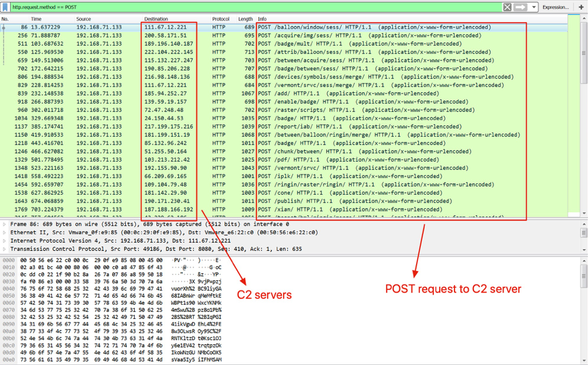
Task: Expand the Frame 86 details tree
Action: tap(4, 224)
